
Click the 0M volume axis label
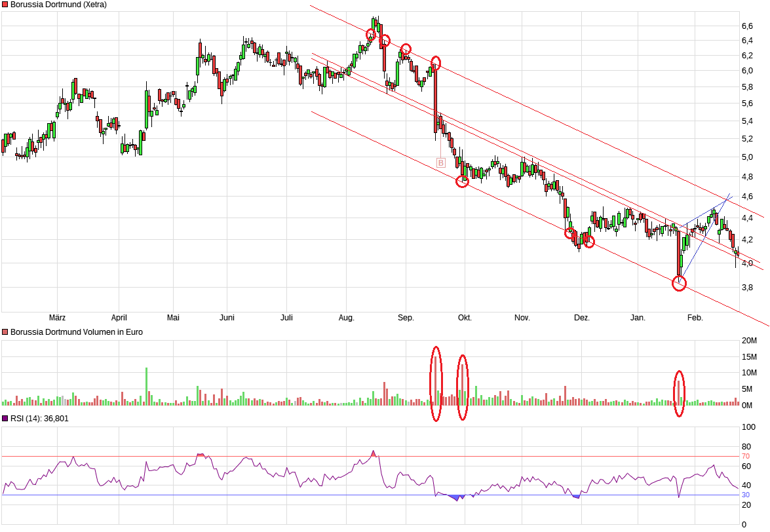[x=747, y=406]
